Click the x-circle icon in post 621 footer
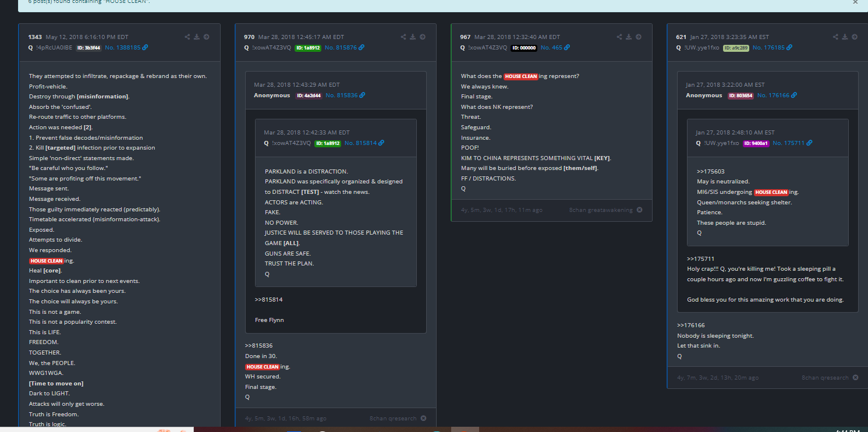 click(855, 377)
